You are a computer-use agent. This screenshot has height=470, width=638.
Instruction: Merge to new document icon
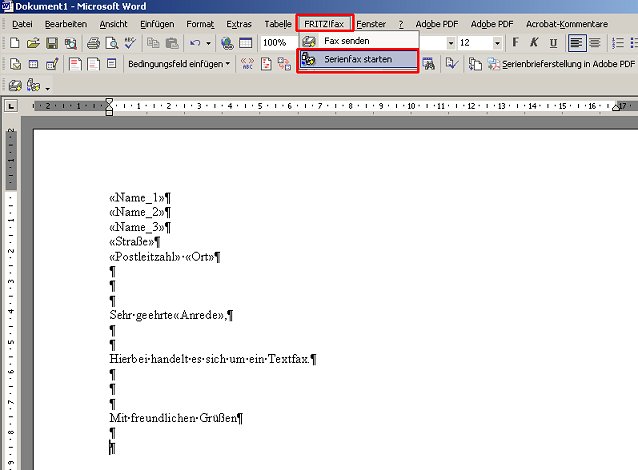coord(475,64)
